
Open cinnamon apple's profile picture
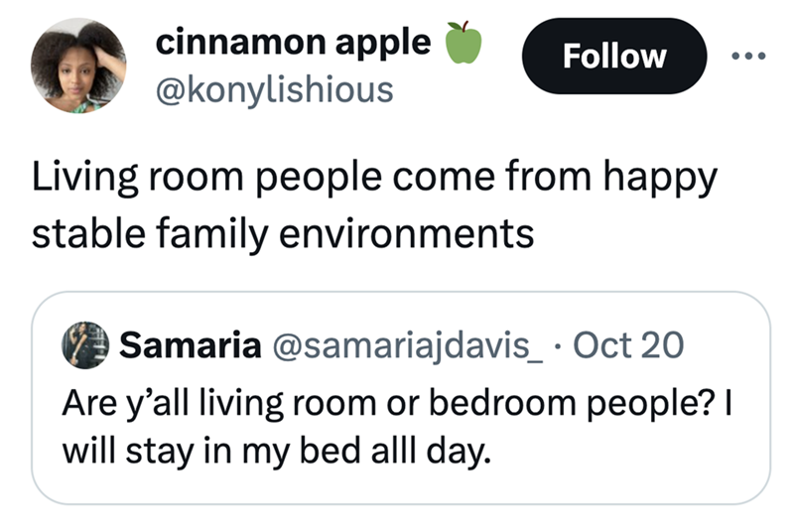tap(78, 66)
